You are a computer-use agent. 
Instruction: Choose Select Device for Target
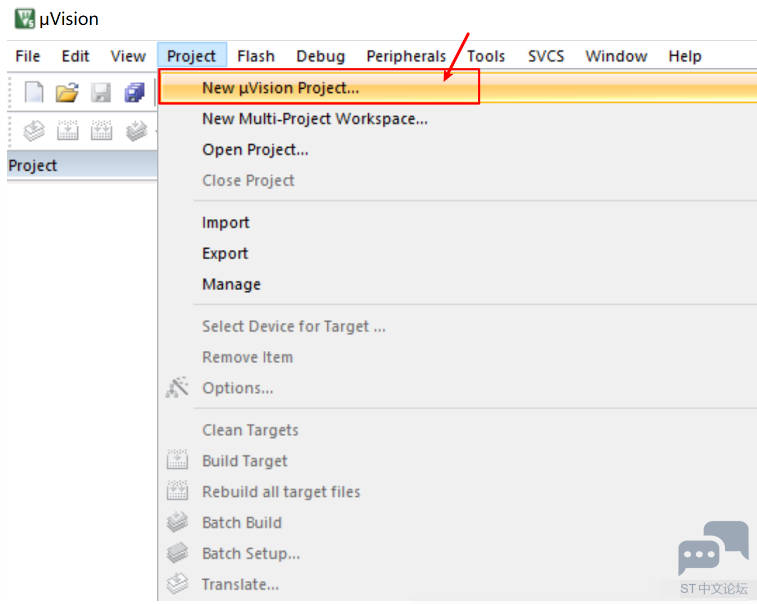coord(458,326)
